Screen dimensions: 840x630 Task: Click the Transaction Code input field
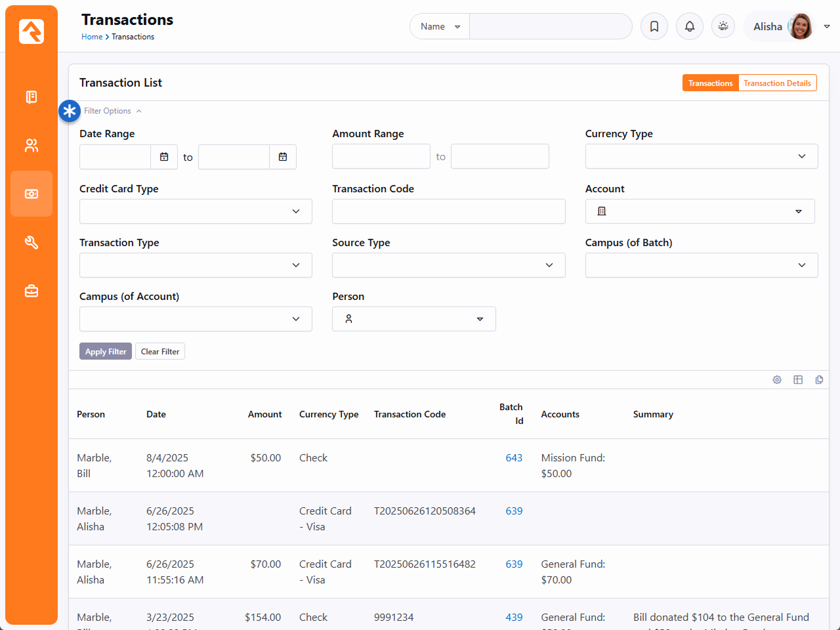448,211
